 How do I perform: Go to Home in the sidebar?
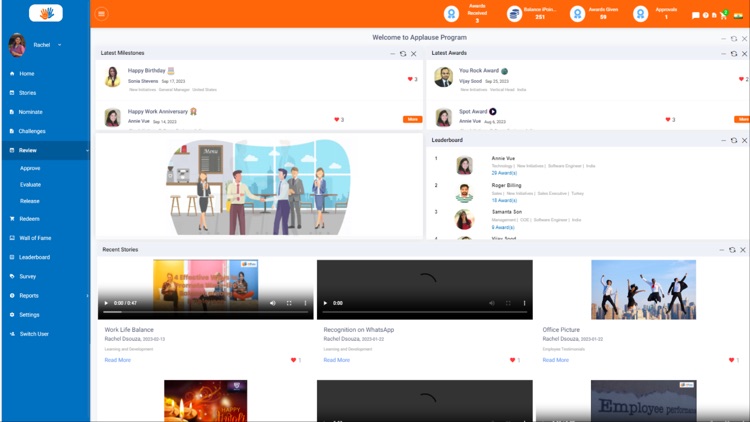pos(27,74)
